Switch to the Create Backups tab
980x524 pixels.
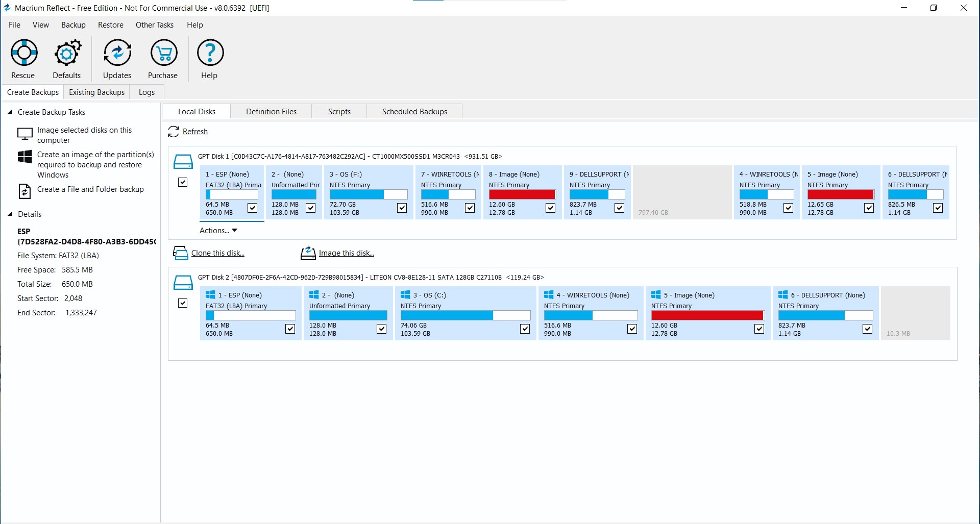pos(33,92)
